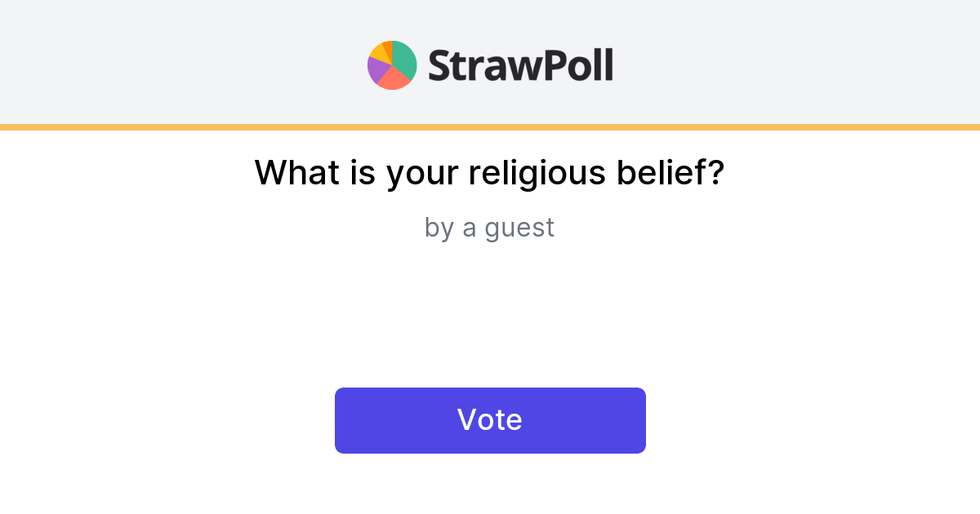Click the word 'by' in the byline
Screen dimensions: 980x514
coord(439,228)
